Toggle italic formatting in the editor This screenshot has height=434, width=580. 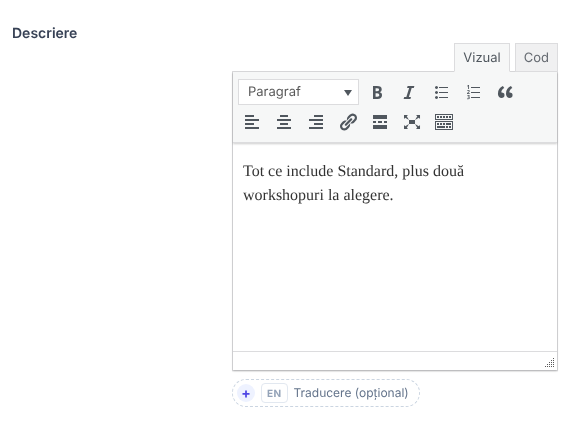tap(409, 92)
